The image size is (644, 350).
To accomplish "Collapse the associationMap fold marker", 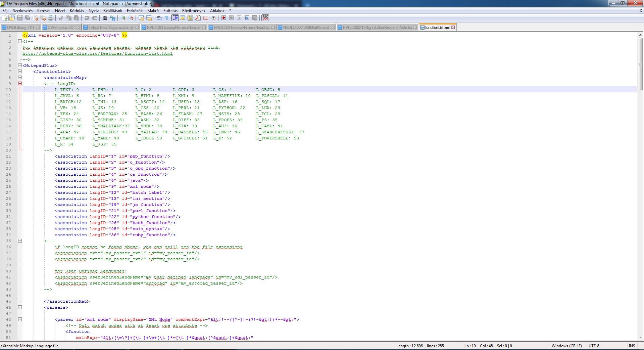I will [20, 78].
